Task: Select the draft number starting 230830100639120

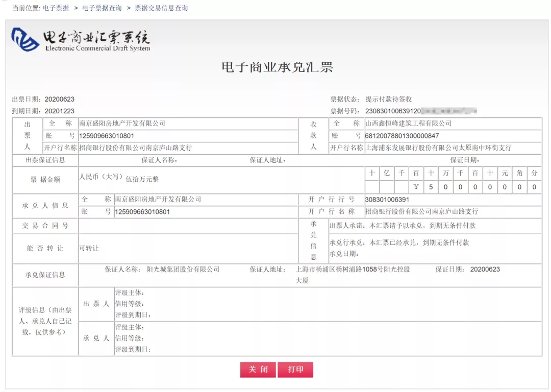Action: pyautogui.click(x=420, y=111)
